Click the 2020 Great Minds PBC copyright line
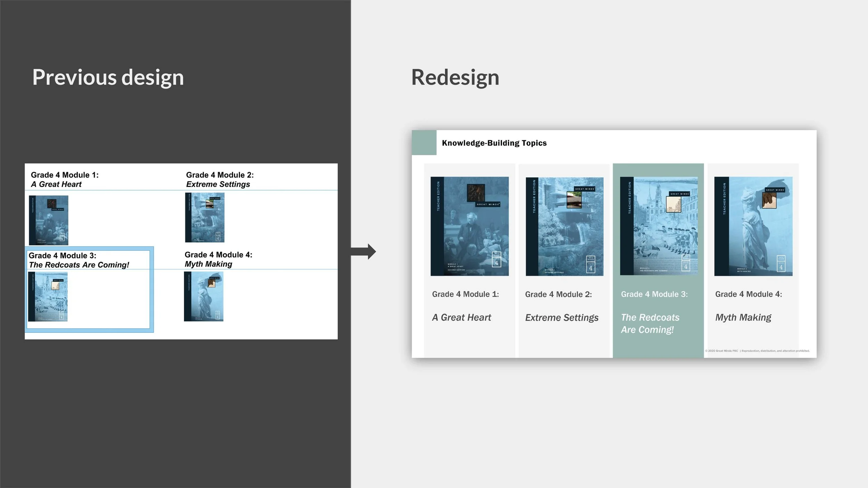868x488 pixels. 757,351
